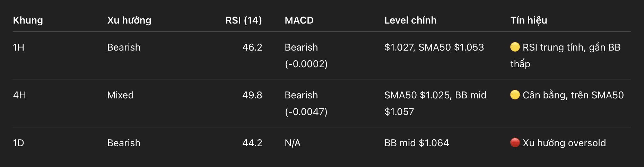Click the Khung column header
644x167 pixels.
tap(28, 20)
